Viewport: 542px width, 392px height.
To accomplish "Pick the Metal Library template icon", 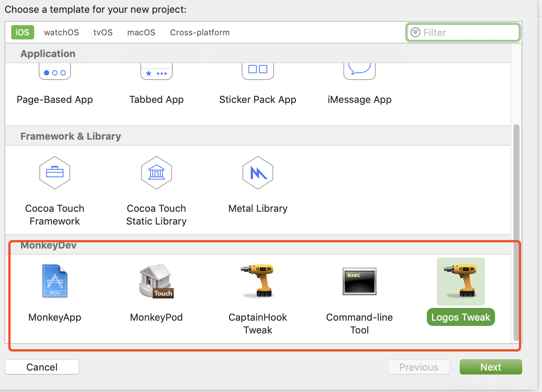I will (258, 173).
